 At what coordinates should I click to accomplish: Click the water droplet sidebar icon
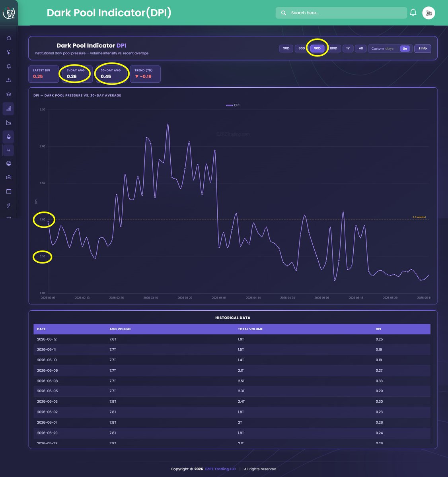(x=9, y=136)
